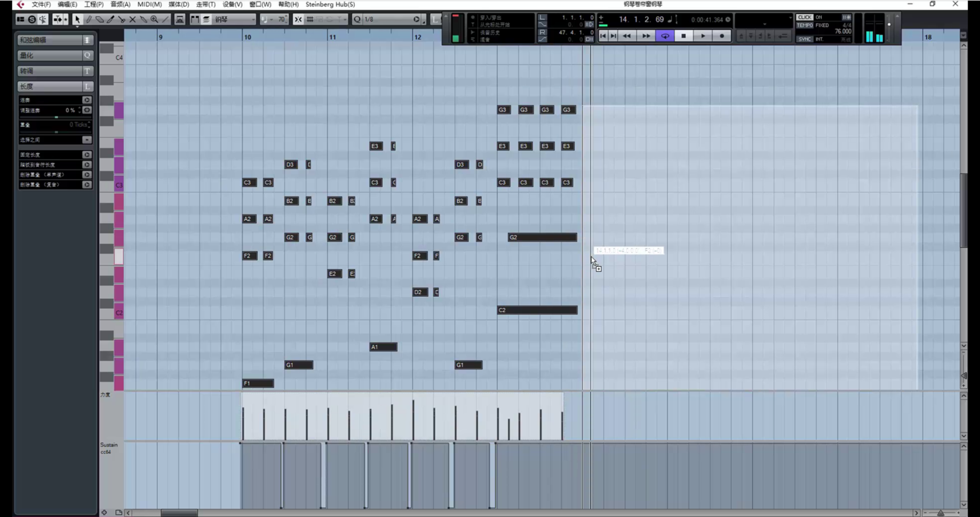Click the apply button for 删除重叠 (单声道)

[87, 175]
